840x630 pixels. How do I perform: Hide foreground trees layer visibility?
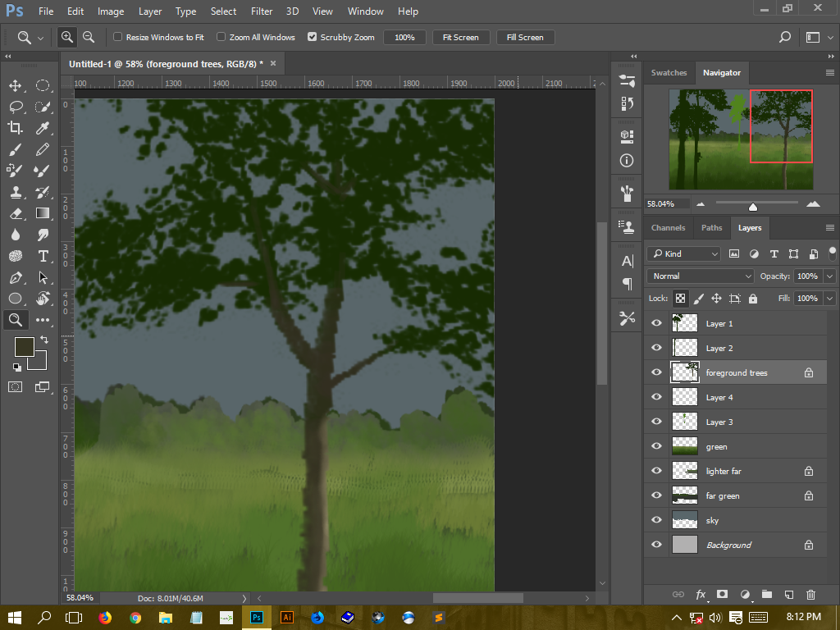656,372
